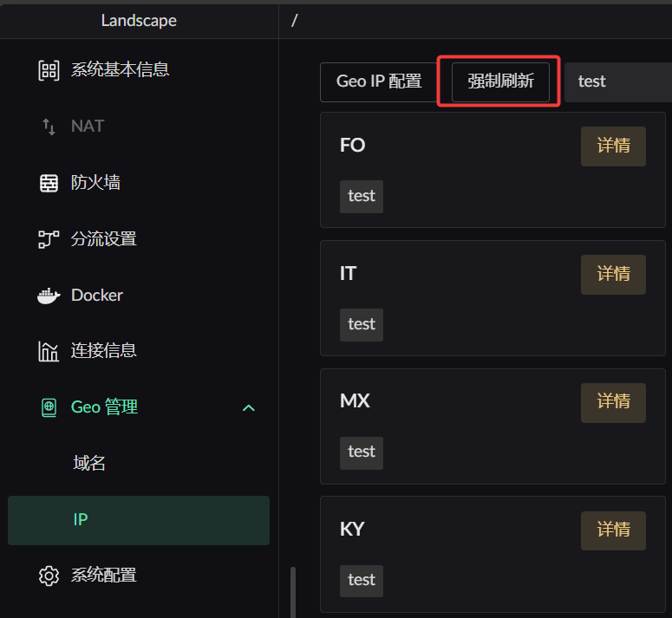The height and width of the screenshot is (618, 672).
Task: Click the 强制刷新 button
Action: pos(500,81)
